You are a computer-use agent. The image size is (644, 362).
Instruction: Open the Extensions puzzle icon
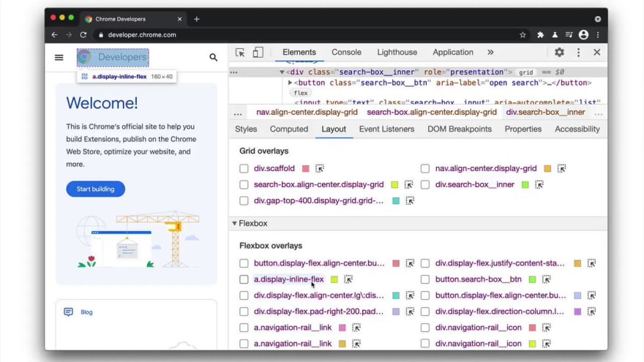541,35
